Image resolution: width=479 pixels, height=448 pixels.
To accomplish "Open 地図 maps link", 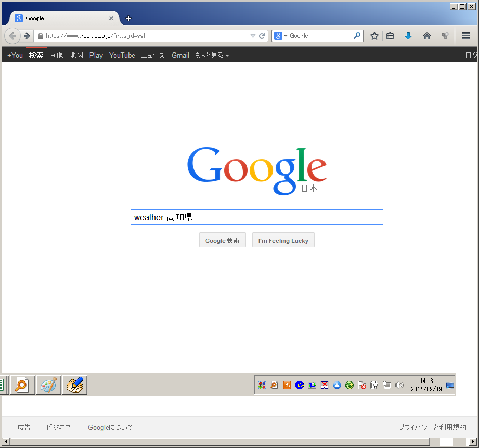I will [76, 55].
